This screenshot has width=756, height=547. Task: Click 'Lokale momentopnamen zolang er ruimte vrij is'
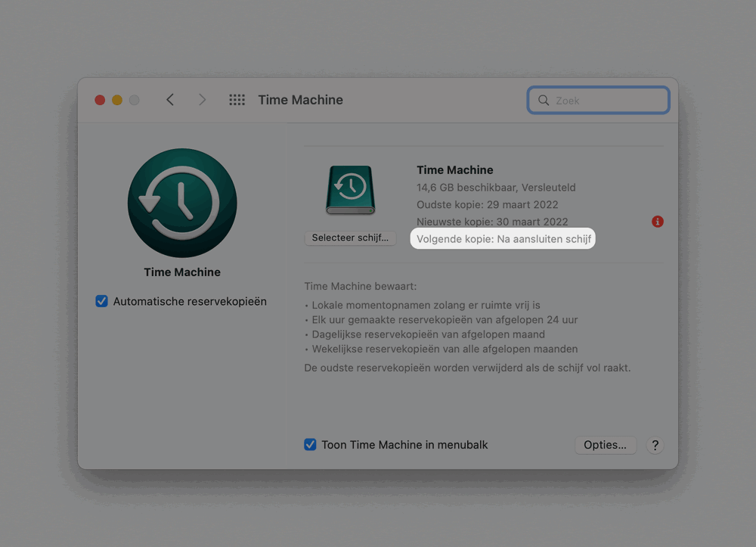(426, 306)
